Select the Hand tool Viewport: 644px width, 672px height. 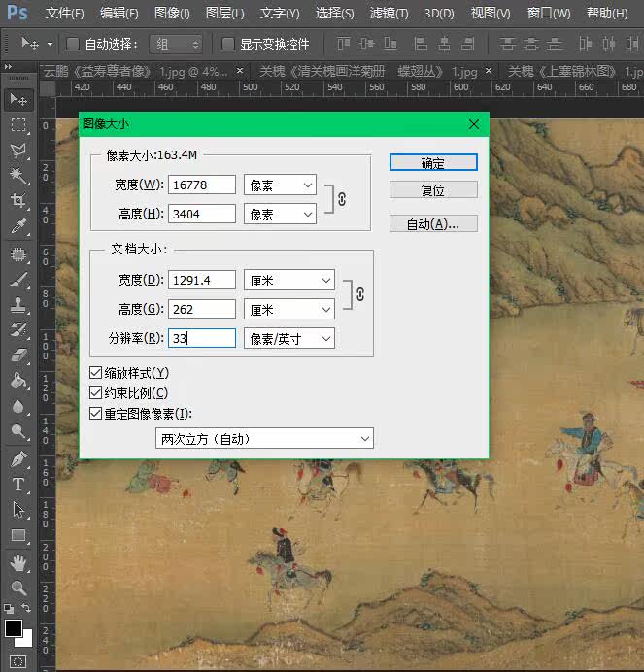pos(18,563)
